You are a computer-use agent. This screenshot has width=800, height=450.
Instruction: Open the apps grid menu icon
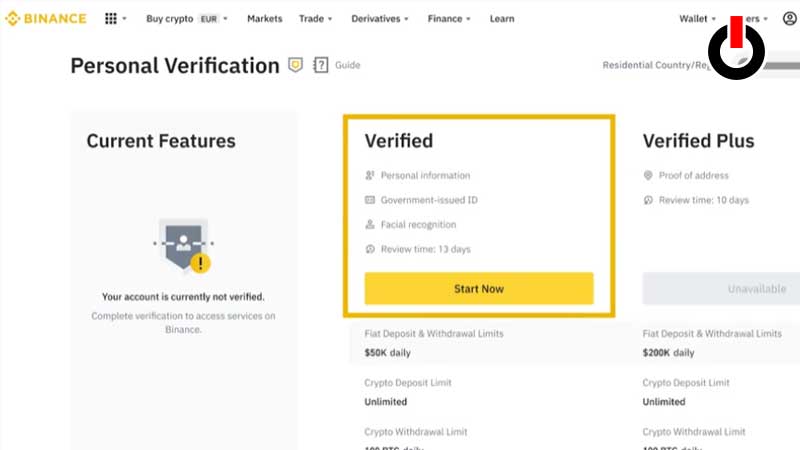pyautogui.click(x=111, y=19)
